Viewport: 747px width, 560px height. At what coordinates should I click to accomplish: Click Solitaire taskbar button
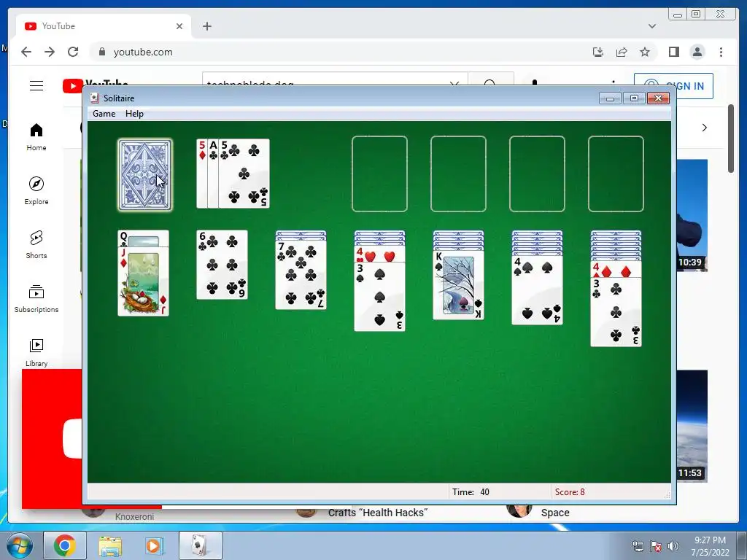tap(201, 545)
